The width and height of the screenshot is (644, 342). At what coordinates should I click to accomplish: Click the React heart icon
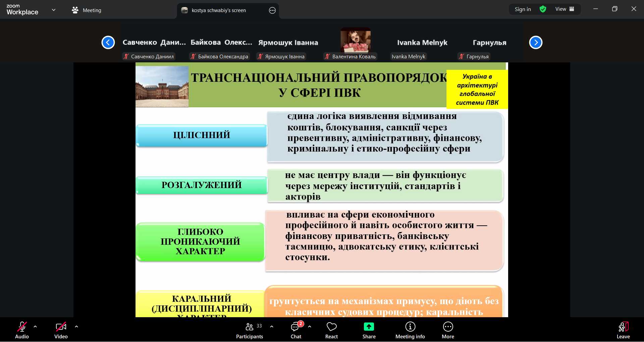coord(331,330)
